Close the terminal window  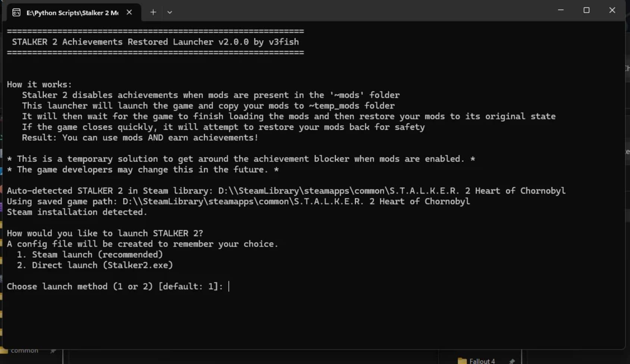(612, 10)
